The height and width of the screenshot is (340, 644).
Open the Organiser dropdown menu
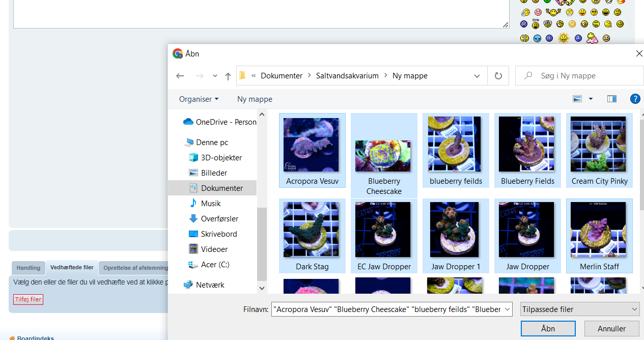coord(199,99)
